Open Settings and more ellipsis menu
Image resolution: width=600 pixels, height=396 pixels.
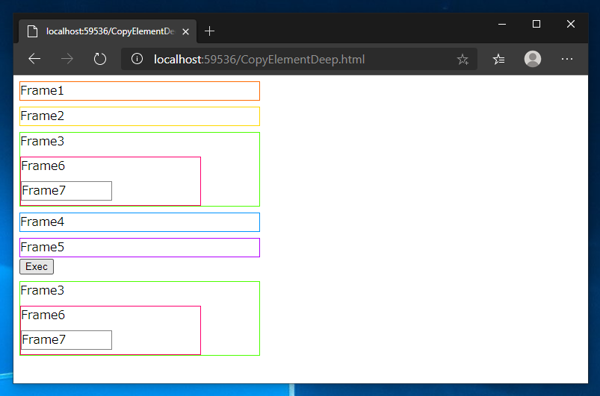pyautogui.click(x=567, y=59)
